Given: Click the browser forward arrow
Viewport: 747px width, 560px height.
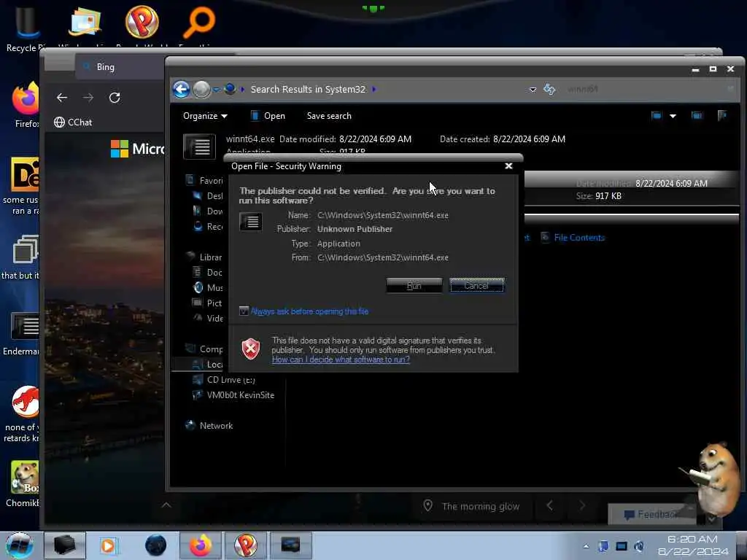Looking at the screenshot, I should tap(88, 98).
